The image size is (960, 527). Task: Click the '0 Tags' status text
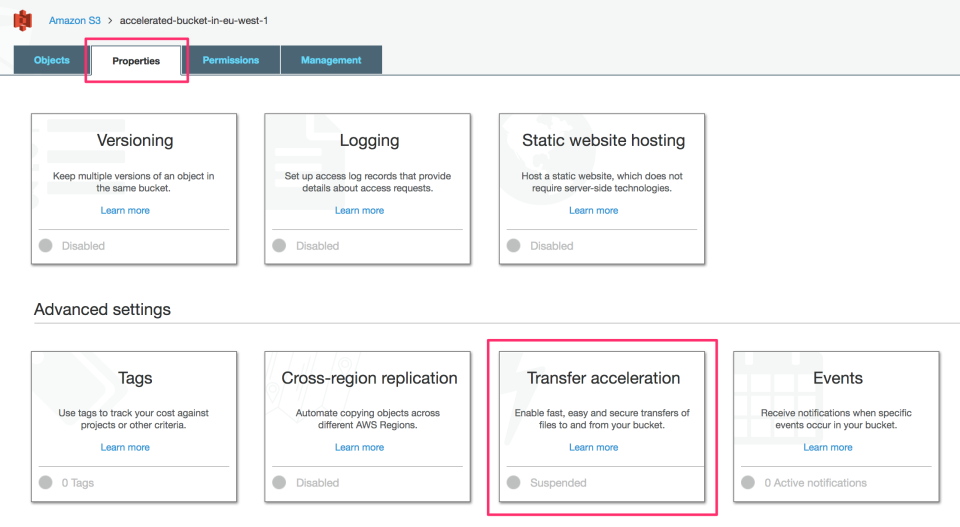point(78,483)
